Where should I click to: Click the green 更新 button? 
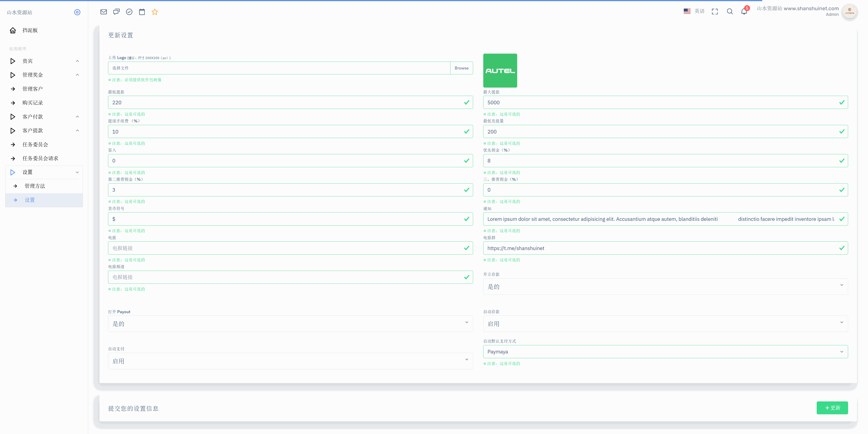(832, 408)
